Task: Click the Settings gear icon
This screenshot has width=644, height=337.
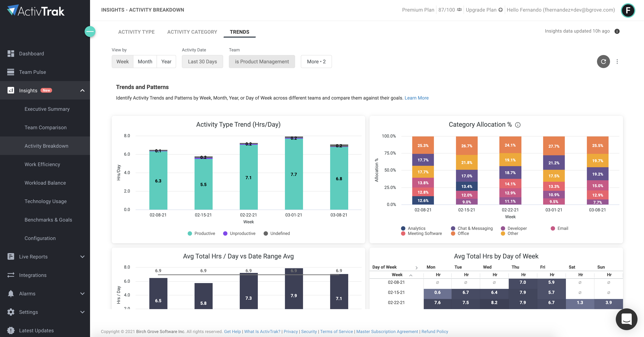Action: click(x=11, y=312)
